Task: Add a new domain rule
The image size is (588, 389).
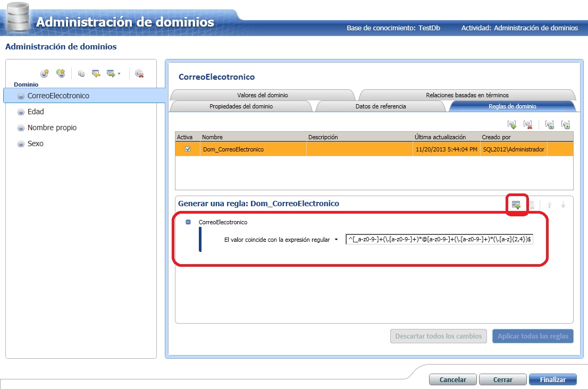Action: tap(512, 124)
